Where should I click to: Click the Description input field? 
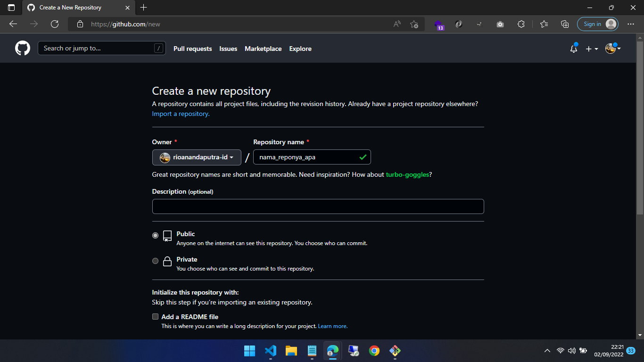point(318,206)
